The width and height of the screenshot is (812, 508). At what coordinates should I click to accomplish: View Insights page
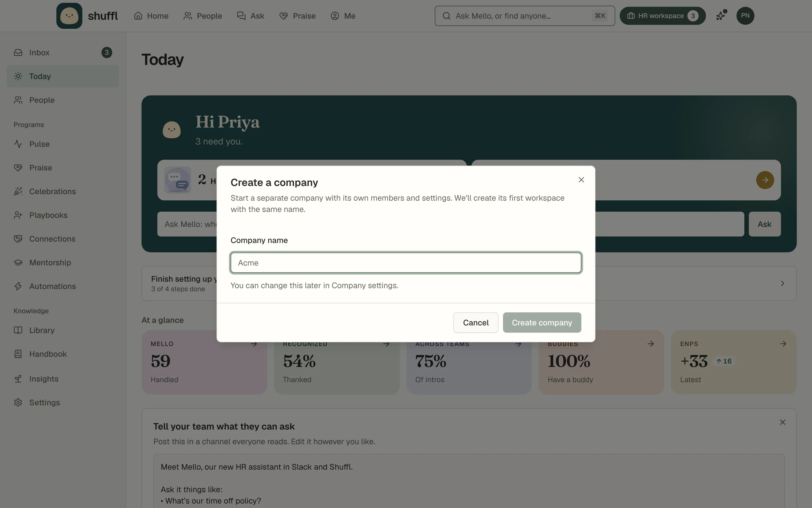[63, 379]
